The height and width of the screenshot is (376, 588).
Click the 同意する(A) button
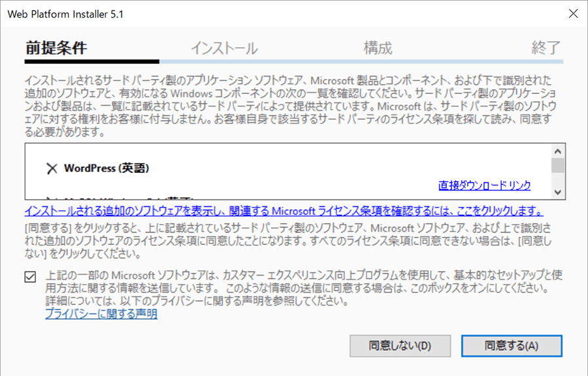(x=512, y=346)
